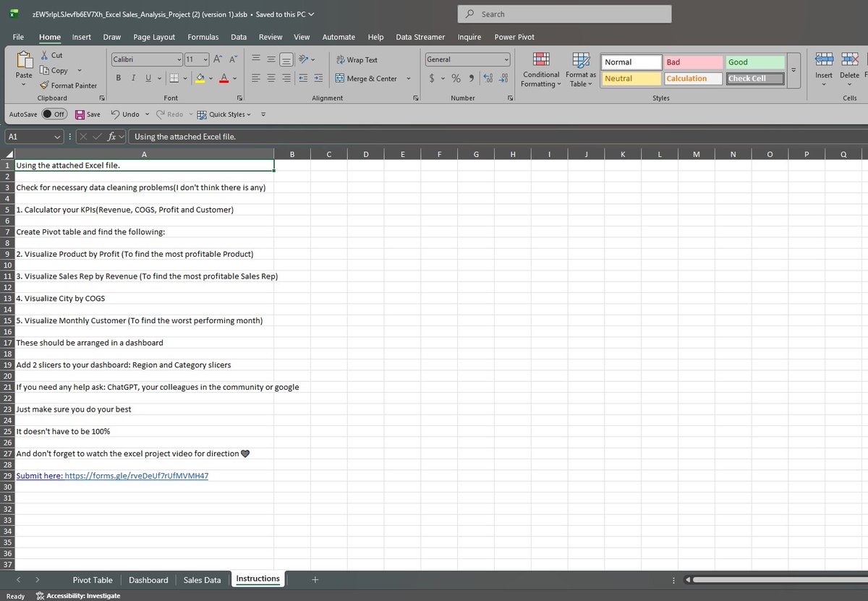Click the Search box in title bar
This screenshot has width=868, height=601.
[x=564, y=14]
